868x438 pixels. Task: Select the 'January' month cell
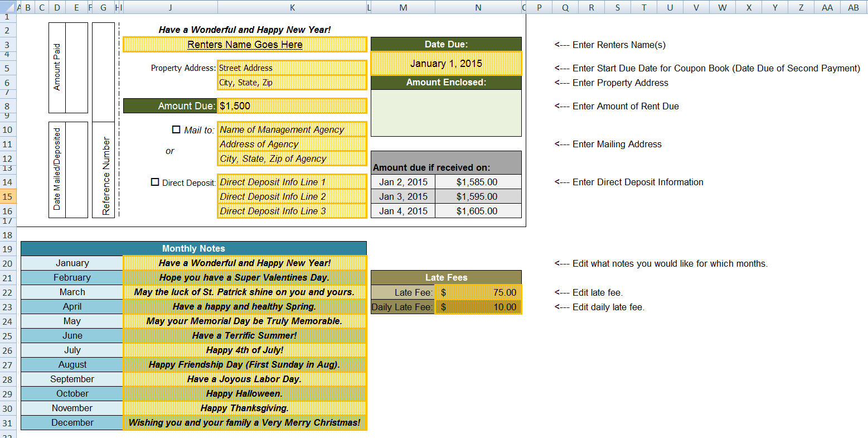tap(72, 263)
